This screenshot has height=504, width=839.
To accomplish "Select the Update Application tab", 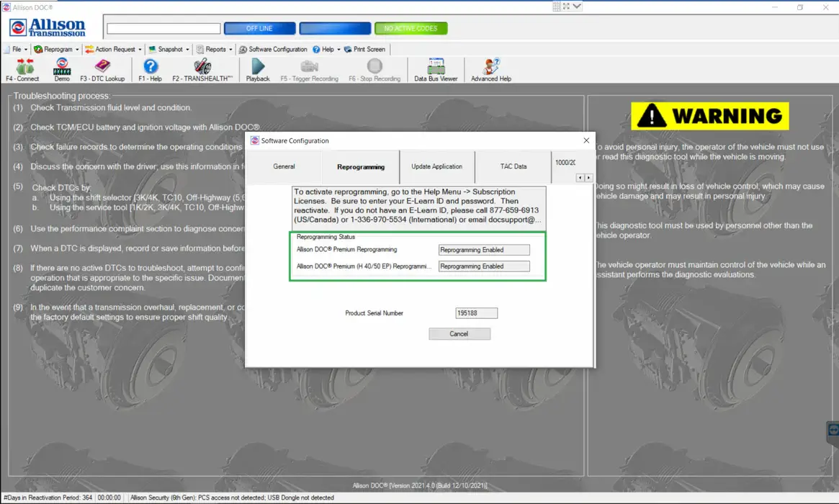I will click(436, 166).
